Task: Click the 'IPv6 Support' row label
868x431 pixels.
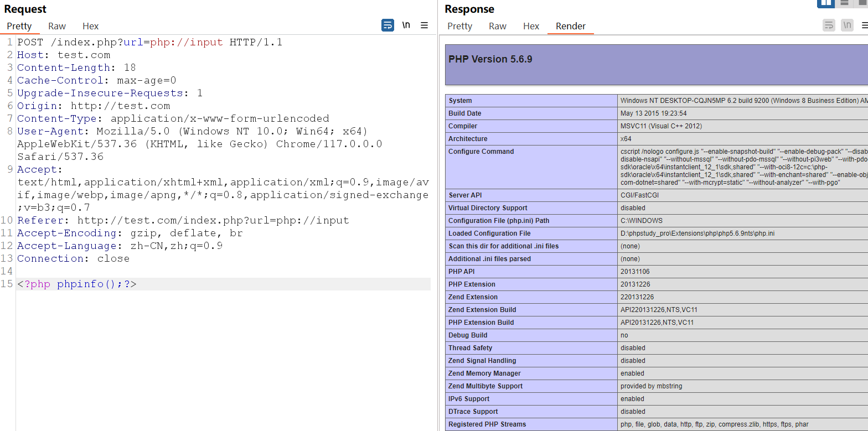Action: 469,399
